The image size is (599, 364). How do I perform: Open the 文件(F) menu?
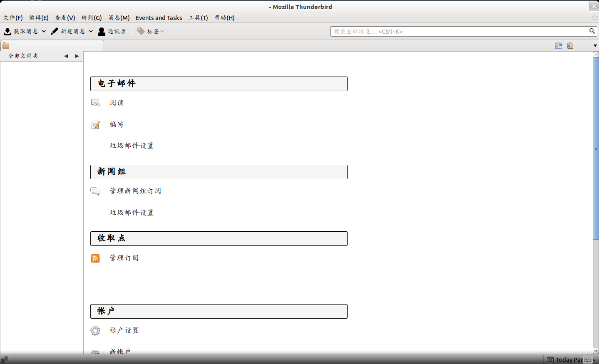click(13, 18)
